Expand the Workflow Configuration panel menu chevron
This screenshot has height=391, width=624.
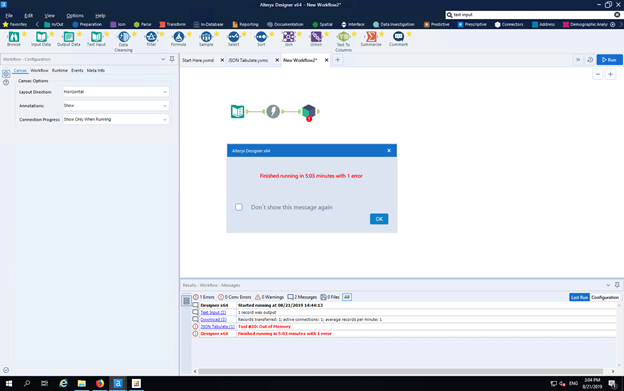pos(163,59)
